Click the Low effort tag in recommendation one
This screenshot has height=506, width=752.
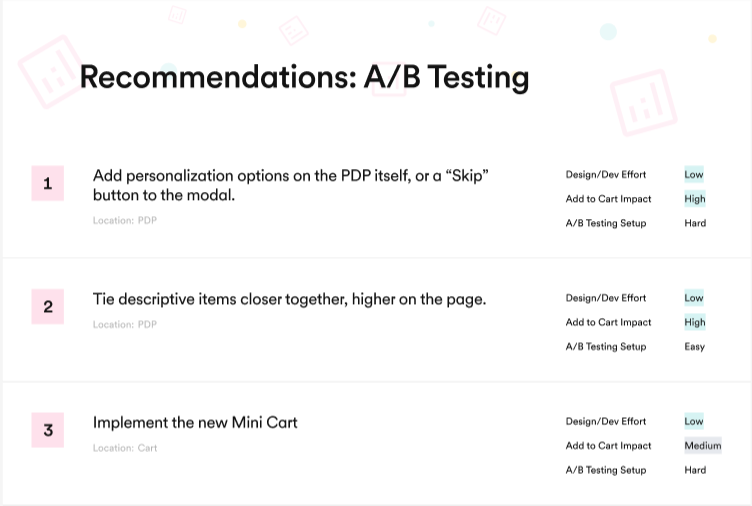click(x=693, y=175)
